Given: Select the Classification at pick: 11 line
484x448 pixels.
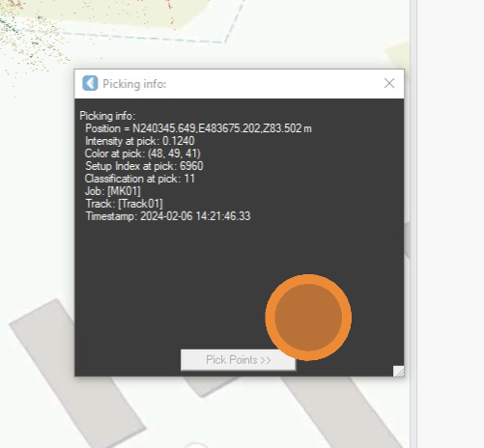Looking at the screenshot, I should [140, 179].
